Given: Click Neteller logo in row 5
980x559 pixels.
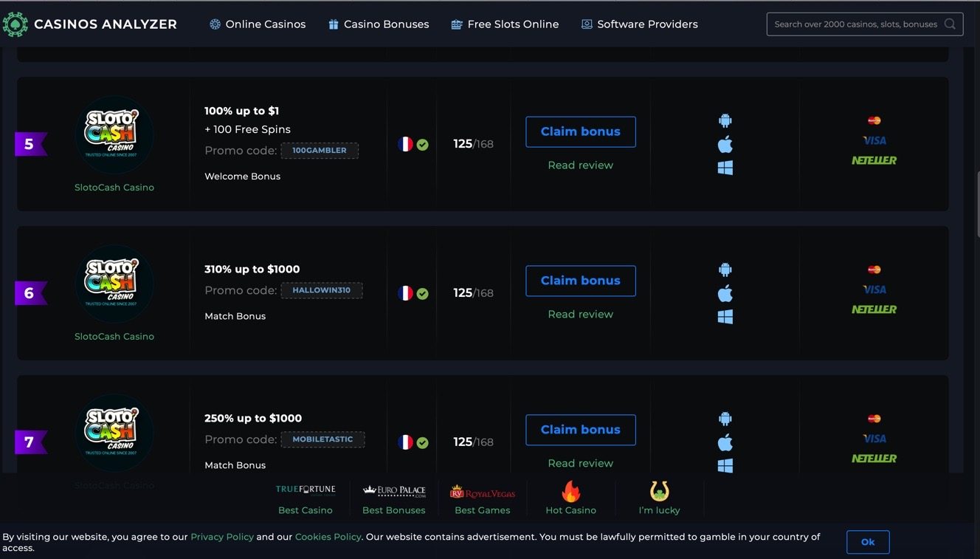Looking at the screenshot, I should point(874,160).
